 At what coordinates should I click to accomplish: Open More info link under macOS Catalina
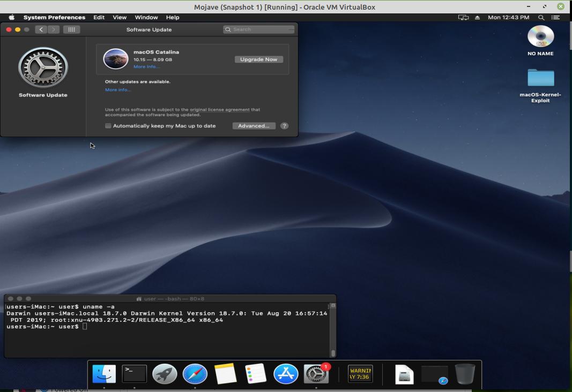[146, 66]
